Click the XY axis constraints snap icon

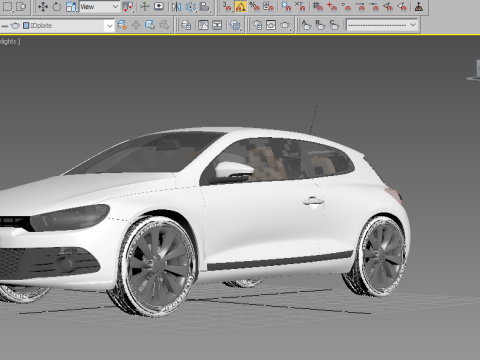click(x=300, y=6)
